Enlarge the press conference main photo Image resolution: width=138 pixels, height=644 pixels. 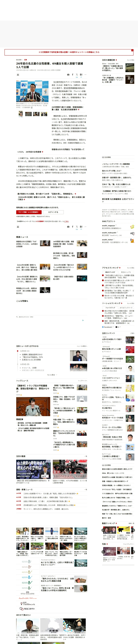point(33,91)
